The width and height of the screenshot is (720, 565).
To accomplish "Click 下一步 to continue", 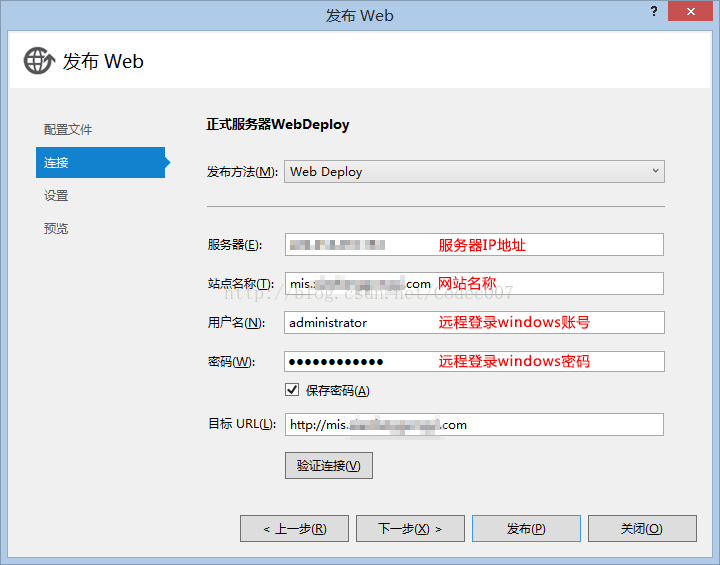I will pos(408,528).
